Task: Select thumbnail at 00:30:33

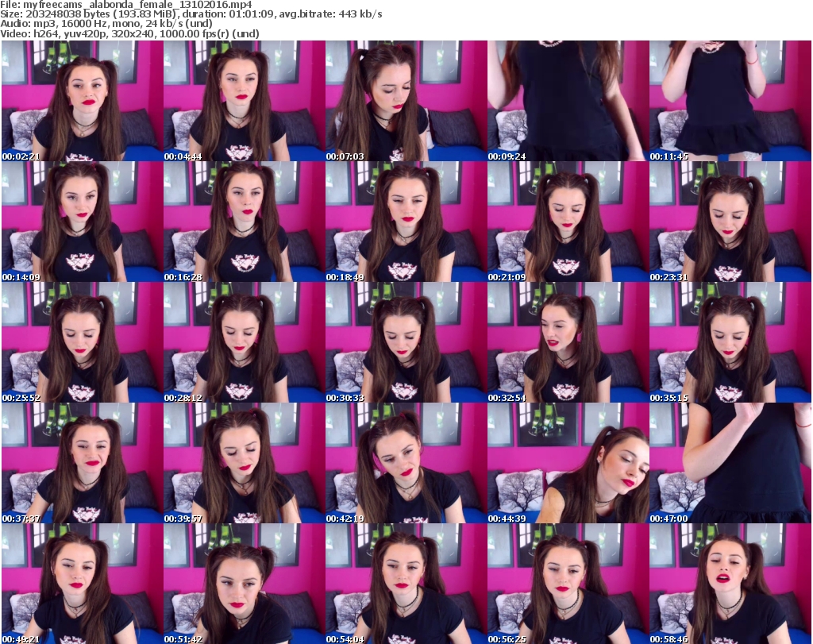Action: pos(406,342)
